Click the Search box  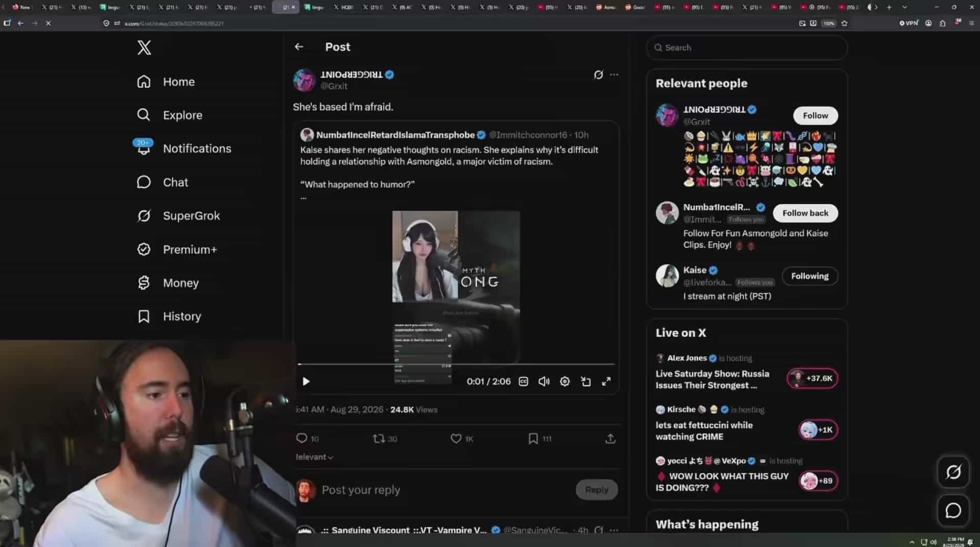coord(747,47)
